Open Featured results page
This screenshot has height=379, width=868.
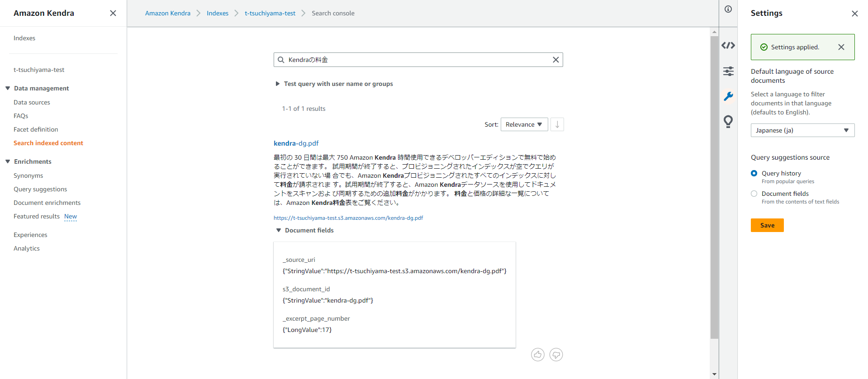click(37, 216)
